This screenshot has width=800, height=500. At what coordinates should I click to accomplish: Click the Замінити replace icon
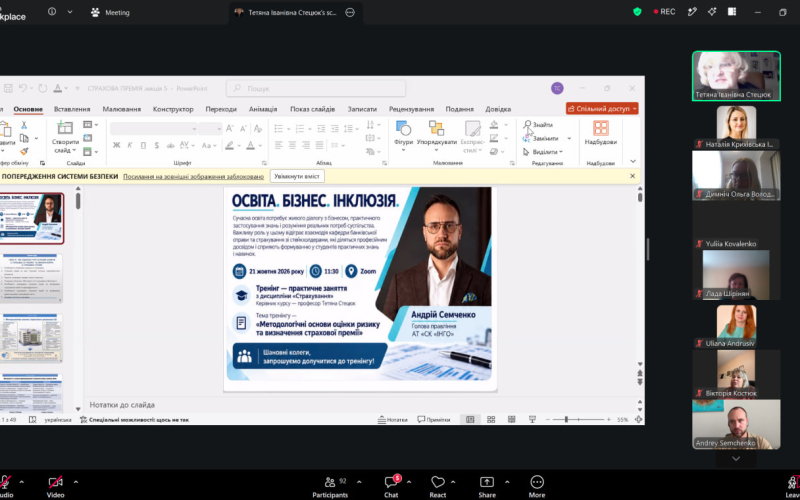527,138
